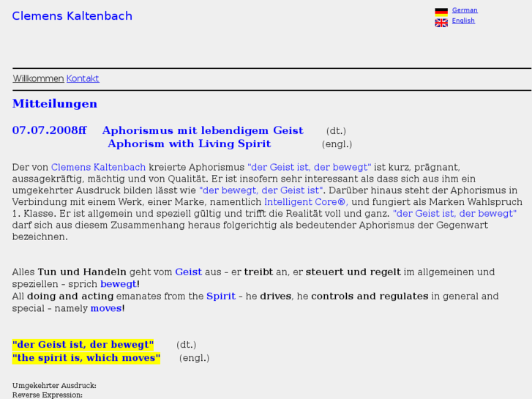Open the Willkommen navigation item

(38, 78)
